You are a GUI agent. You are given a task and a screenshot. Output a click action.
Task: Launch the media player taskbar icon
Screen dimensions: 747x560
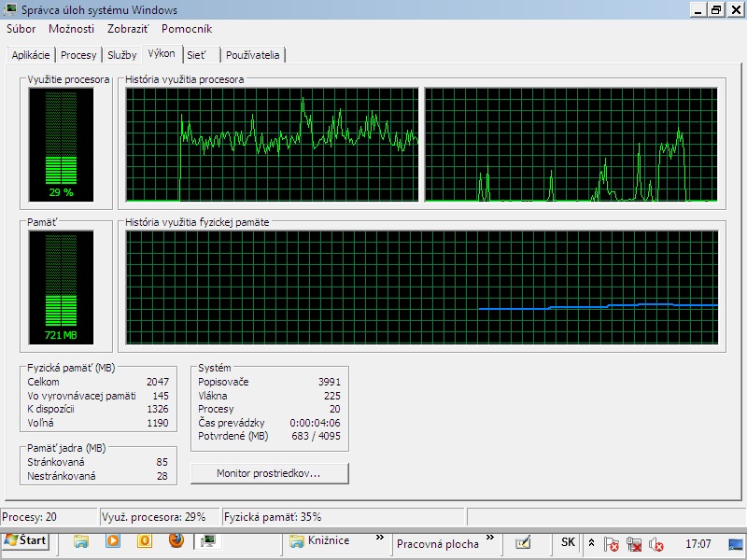pyautogui.click(x=113, y=541)
